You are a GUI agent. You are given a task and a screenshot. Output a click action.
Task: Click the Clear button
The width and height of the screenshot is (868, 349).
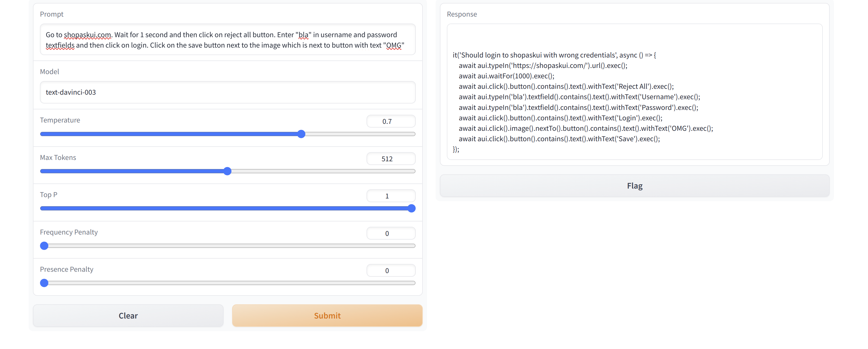click(128, 315)
